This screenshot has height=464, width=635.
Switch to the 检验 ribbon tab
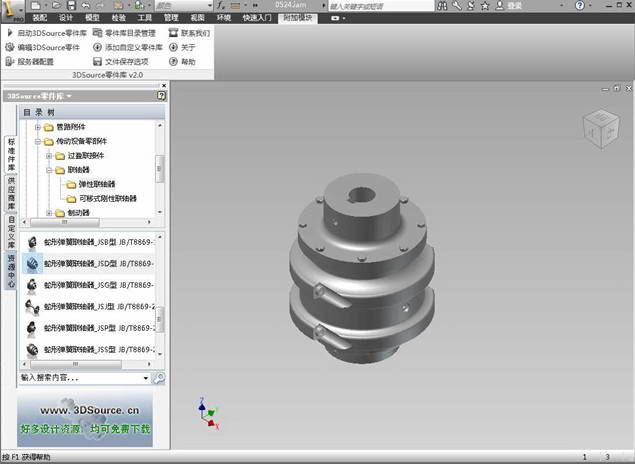click(x=118, y=18)
